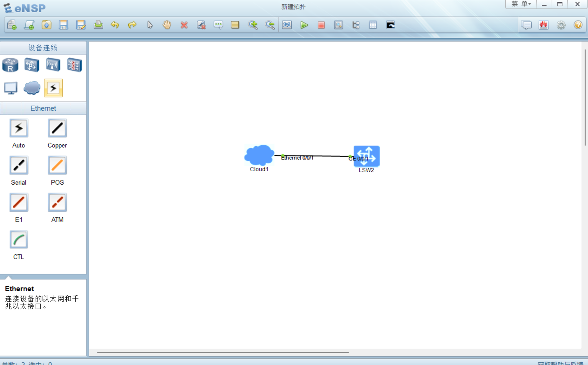Image resolution: width=588 pixels, height=365 pixels.
Task: Choose the Auto cable type
Action: [19, 128]
